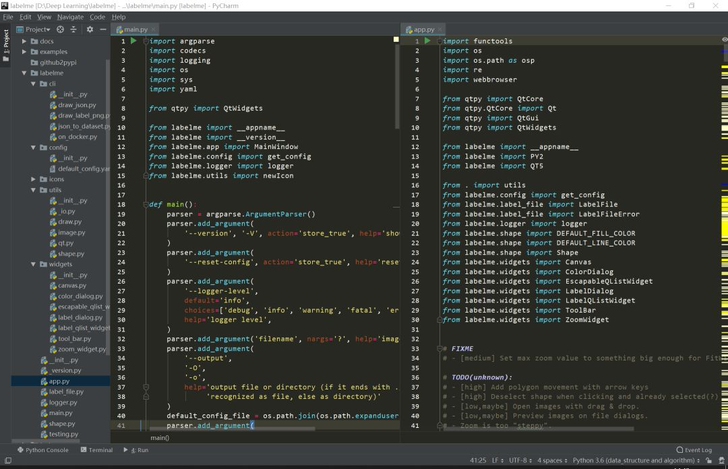728x469 pixels.
Task: Open Project panel settings gear
Action: point(90,29)
